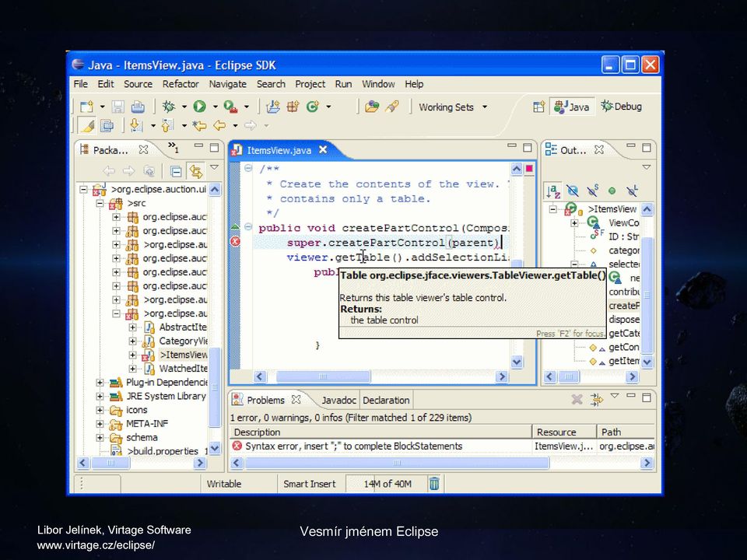The height and width of the screenshot is (560, 747).
Task: Toggle Link with Editor in Package Explorer
Action: 195,171
